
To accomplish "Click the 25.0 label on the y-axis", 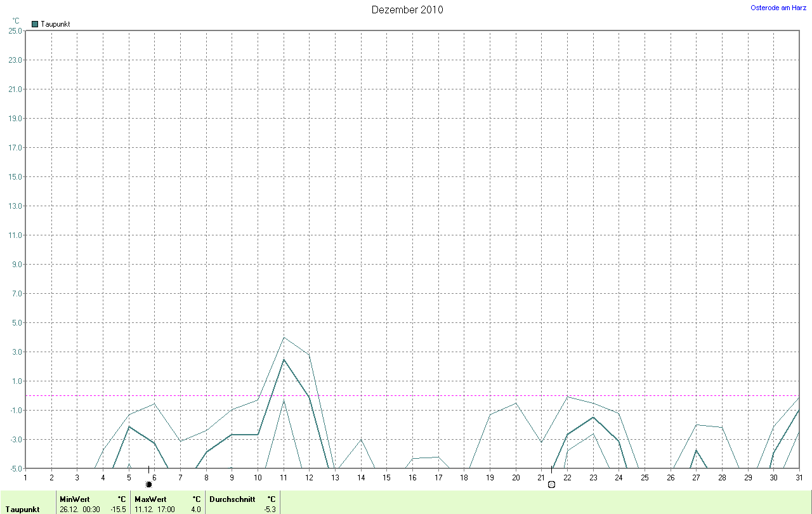I will point(14,30).
